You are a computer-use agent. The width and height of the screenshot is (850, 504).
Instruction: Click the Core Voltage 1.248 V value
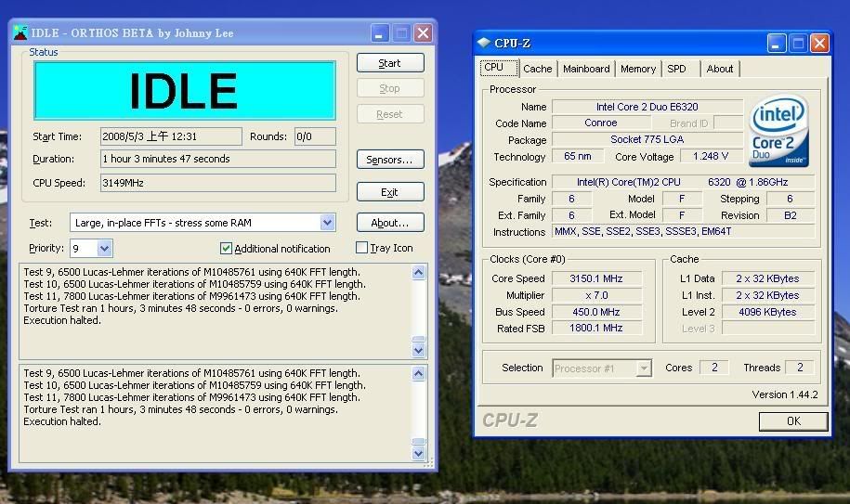[x=711, y=157]
